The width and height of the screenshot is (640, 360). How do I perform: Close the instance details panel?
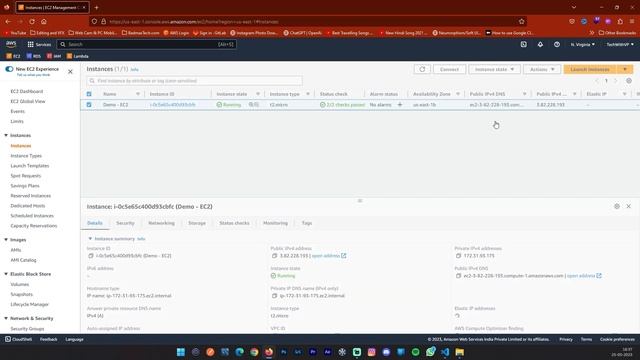pyautogui.click(x=629, y=207)
